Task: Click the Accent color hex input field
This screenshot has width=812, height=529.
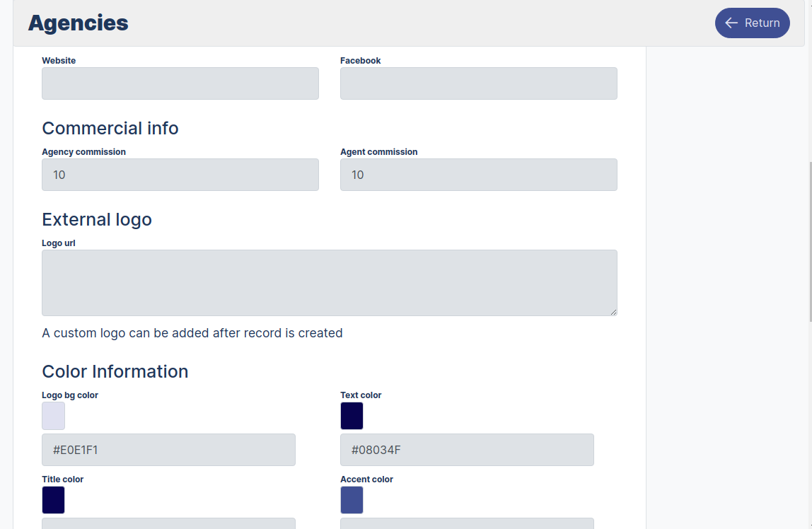Action: tap(467, 525)
